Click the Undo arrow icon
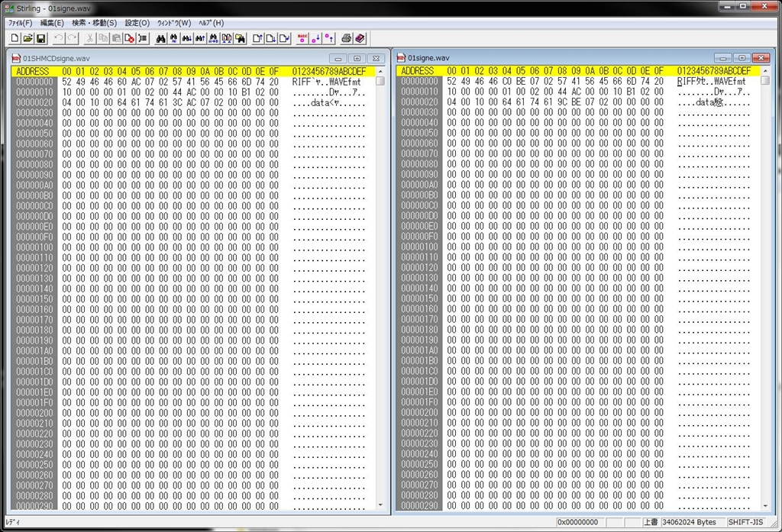This screenshot has height=532, width=782. (x=59, y=38)
